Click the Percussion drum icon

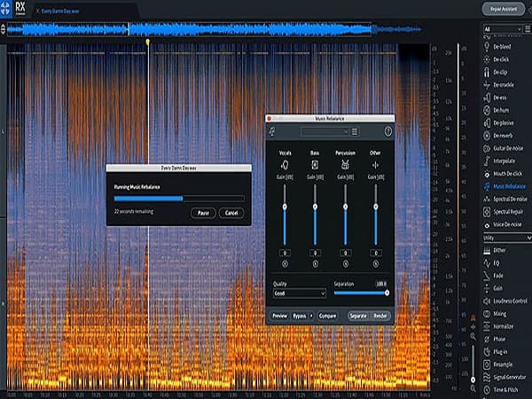coord(345,165)
